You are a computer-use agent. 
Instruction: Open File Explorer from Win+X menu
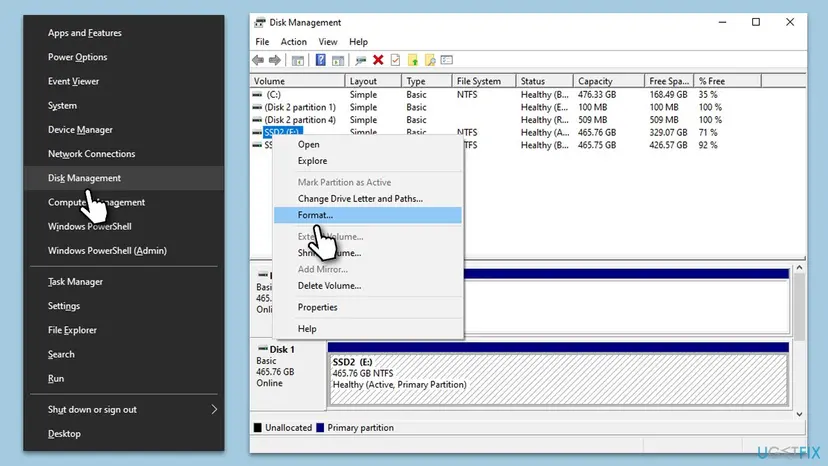point(124,331)
